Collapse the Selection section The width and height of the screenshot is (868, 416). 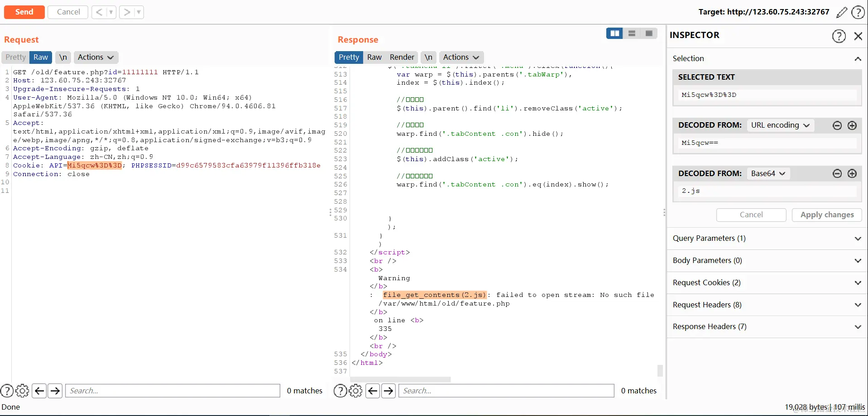coord(858,59)
